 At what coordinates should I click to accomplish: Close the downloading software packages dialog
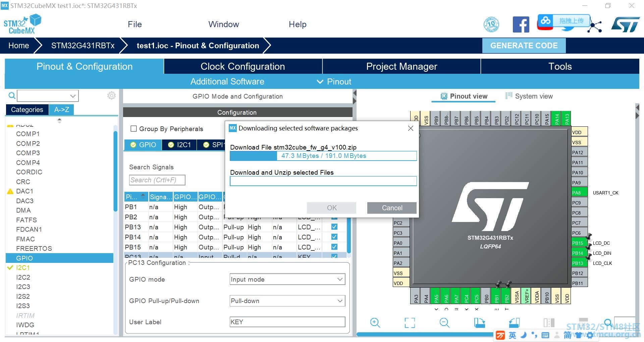[x=411, y=128]
